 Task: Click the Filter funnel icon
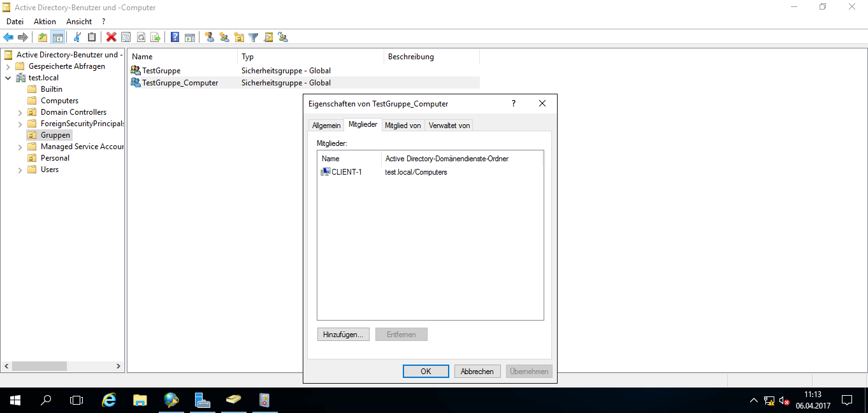pos(254,37)
